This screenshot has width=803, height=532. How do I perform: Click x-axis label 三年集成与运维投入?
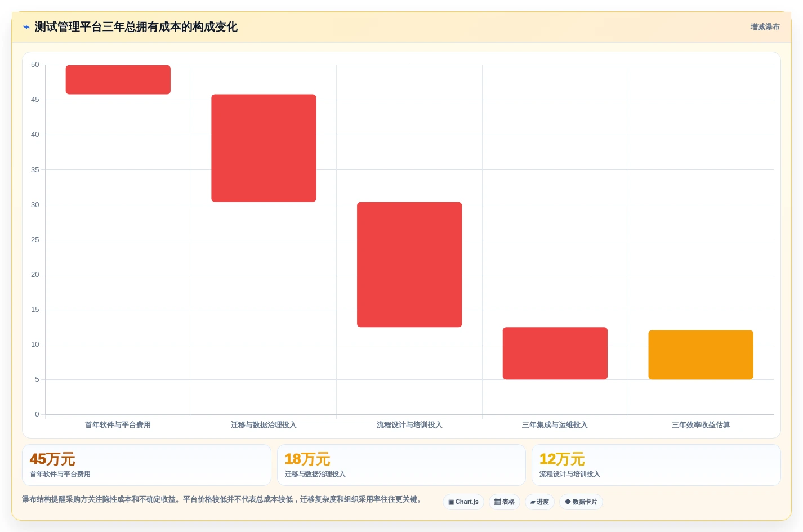[x=555, y=425]
